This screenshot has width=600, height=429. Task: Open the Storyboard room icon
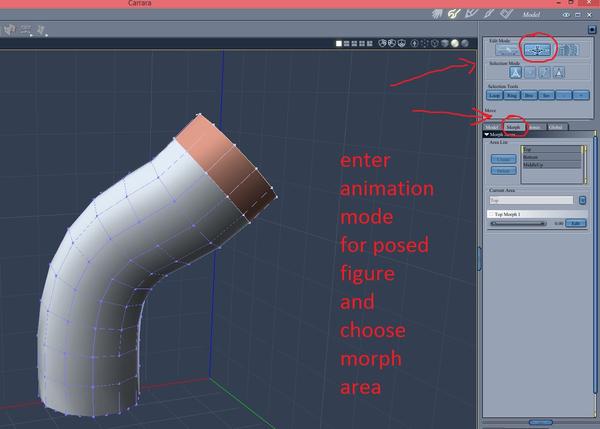click(471, 14)
